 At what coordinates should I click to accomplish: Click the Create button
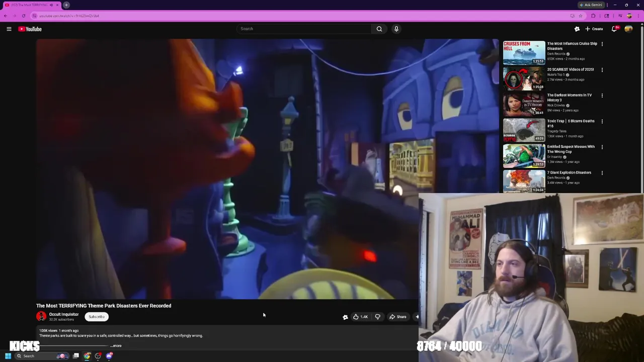click(x=594, y=29)
